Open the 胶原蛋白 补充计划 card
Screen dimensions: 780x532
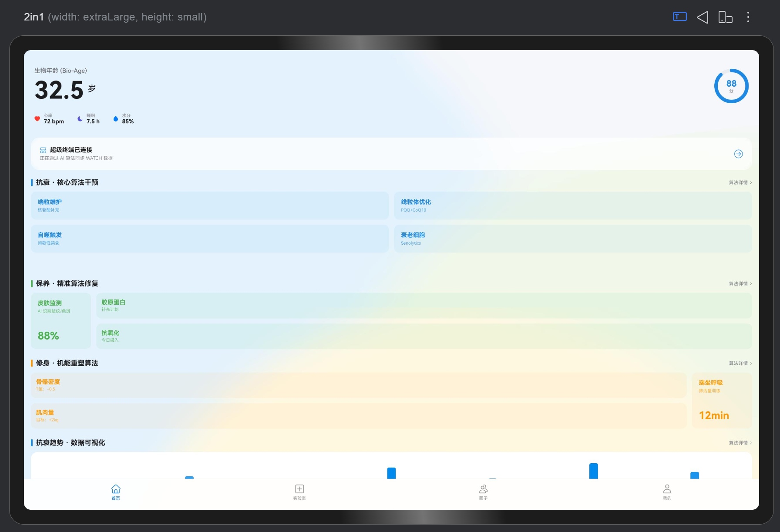[x=424, y=306]
